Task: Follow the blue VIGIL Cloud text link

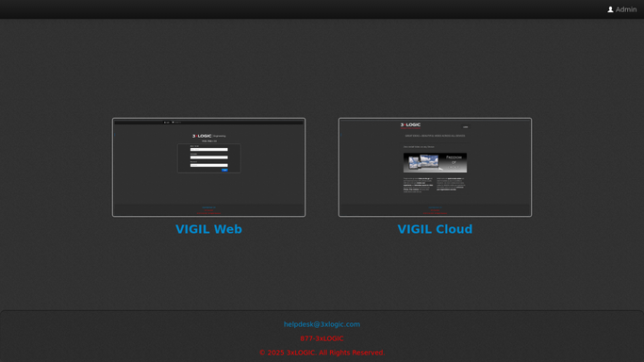Action: 435,229
